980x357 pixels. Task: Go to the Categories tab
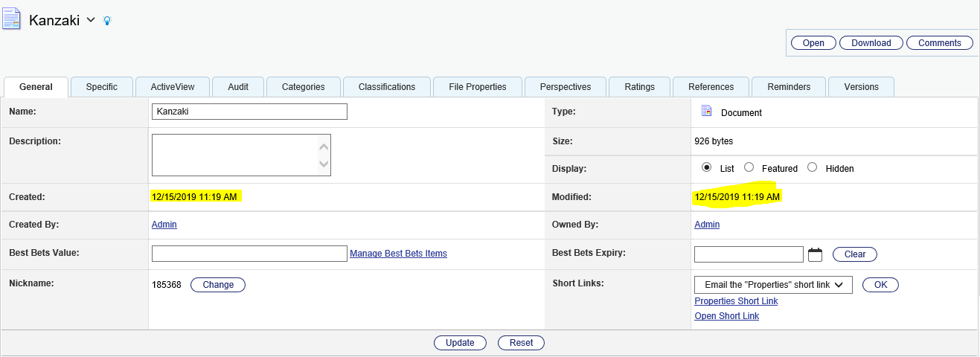click(303, 87)
